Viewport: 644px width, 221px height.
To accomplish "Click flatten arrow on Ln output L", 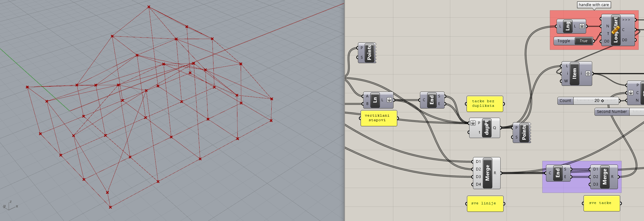I will coord(389,100).
